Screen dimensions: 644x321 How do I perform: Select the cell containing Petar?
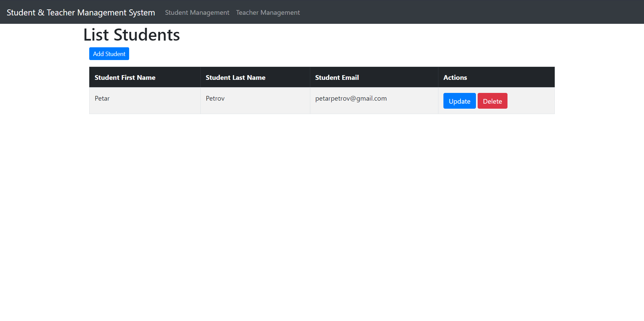pyautogui.click(x=102, y=98)
